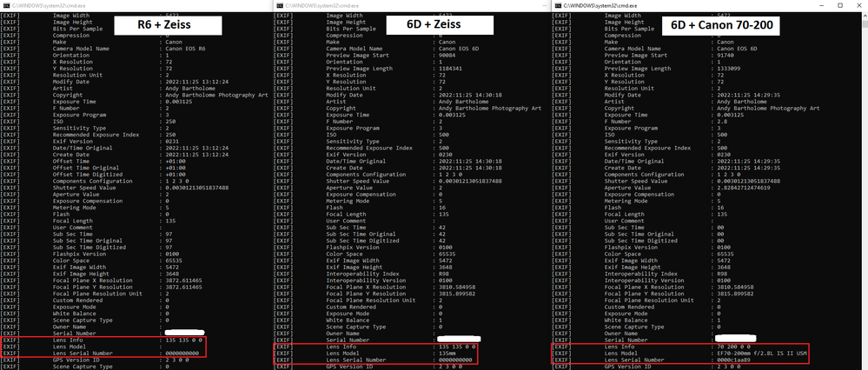Click Artist 'Andy Bartholome' in the middle window
Image resolution: width=868 pixels, height=370 pixels.
click(464, 102)
